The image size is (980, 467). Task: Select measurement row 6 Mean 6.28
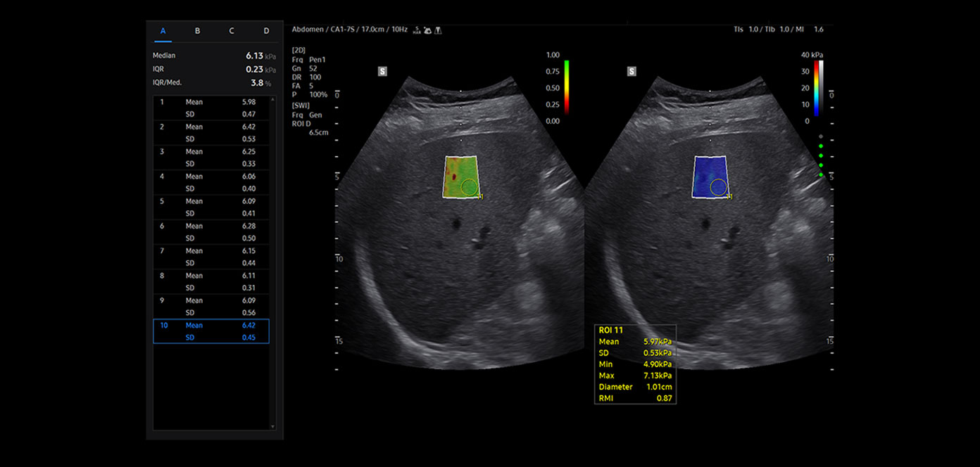(211, 232)
